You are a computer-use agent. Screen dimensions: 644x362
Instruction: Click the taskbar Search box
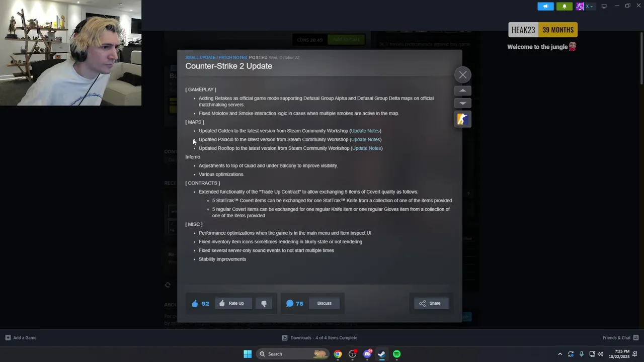coord(293,354)
